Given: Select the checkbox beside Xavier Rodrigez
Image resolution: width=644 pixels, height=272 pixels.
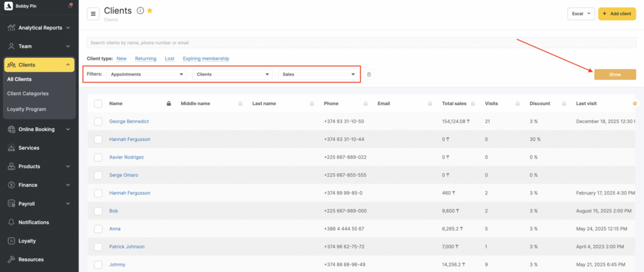Looking at the screenshot, I should (98, 157).
